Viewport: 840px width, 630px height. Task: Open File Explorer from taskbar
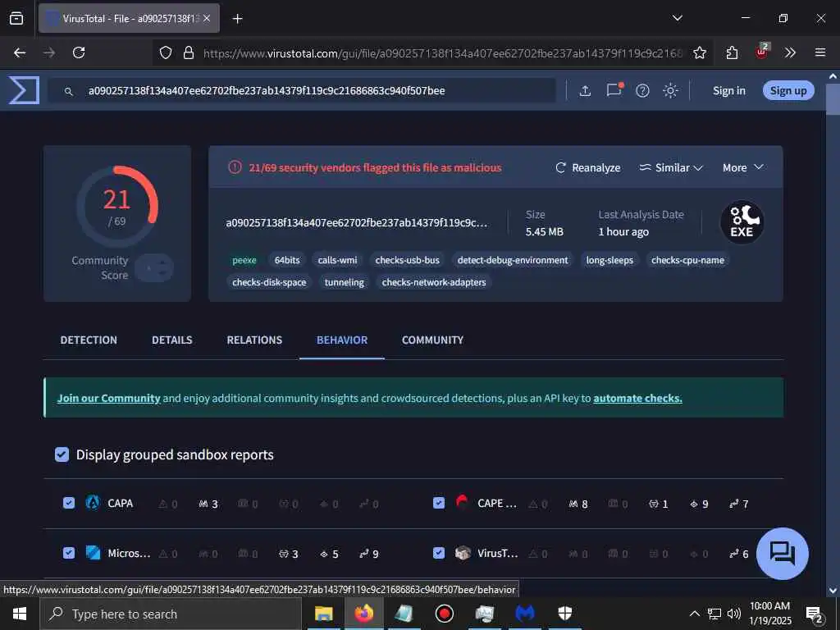click(323, 614)
